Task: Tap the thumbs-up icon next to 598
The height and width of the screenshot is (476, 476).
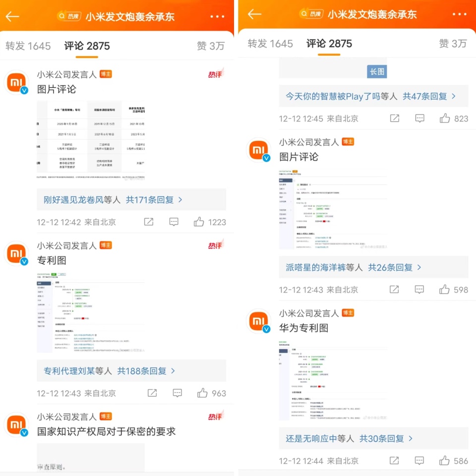Action: [444, 290]
